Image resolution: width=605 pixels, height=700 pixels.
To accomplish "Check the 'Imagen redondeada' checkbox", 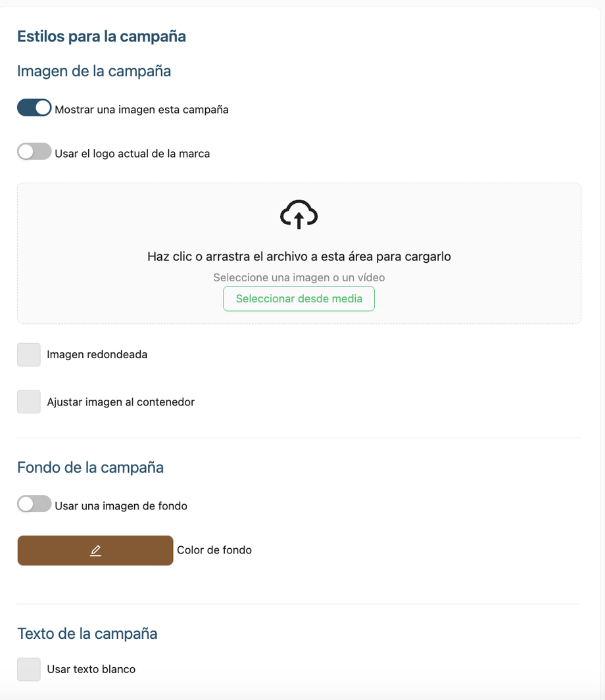I will pos(29,354).
